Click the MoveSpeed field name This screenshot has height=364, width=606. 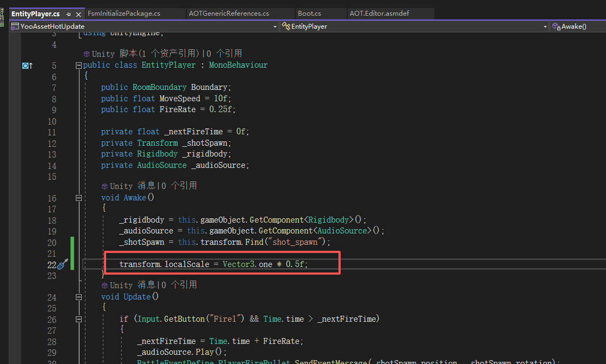180,99
